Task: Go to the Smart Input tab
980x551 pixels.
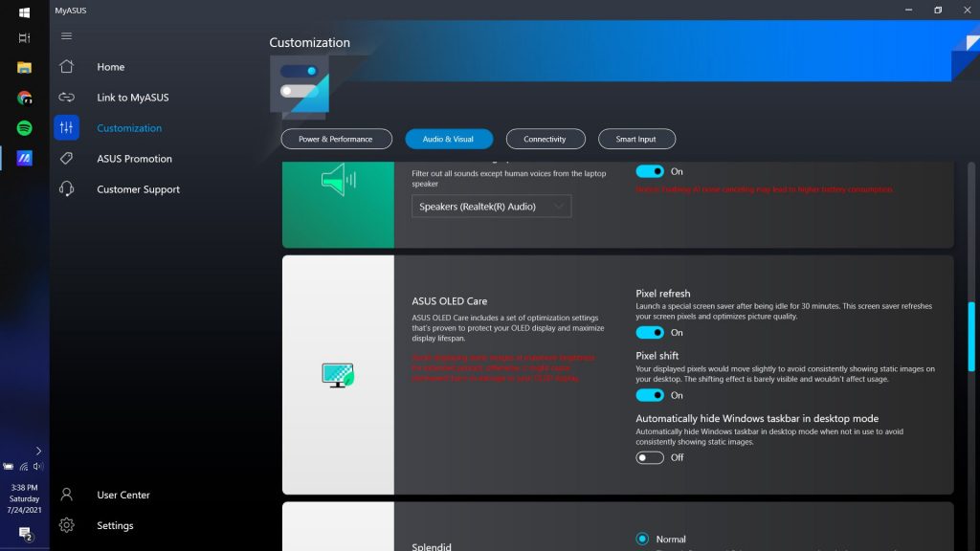Action: 636,139
